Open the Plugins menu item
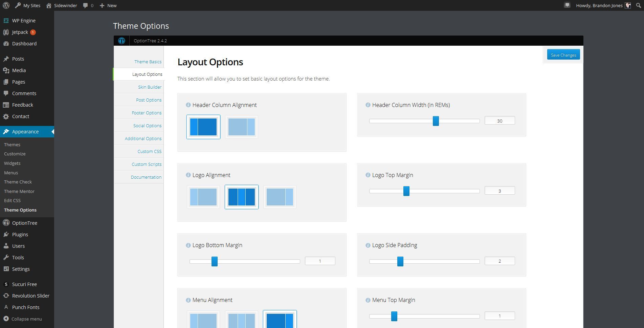Image resolution: width=644 pixels, height=328 pixels. point(20,235)
